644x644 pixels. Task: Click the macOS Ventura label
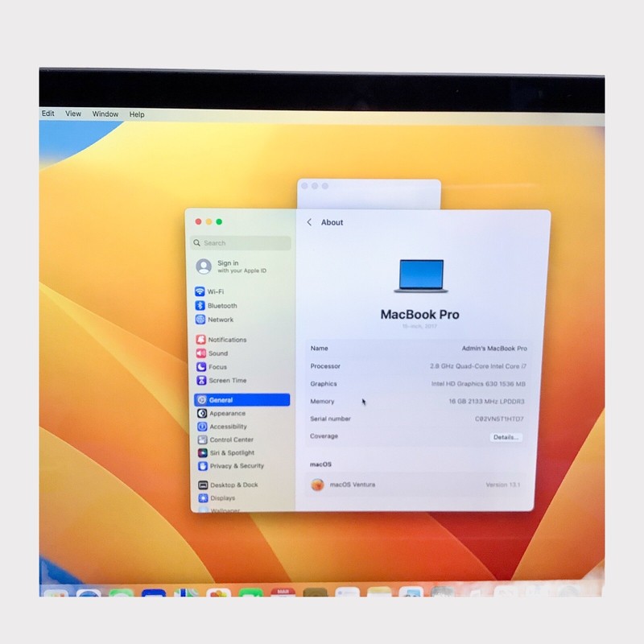tap(353, 485)
